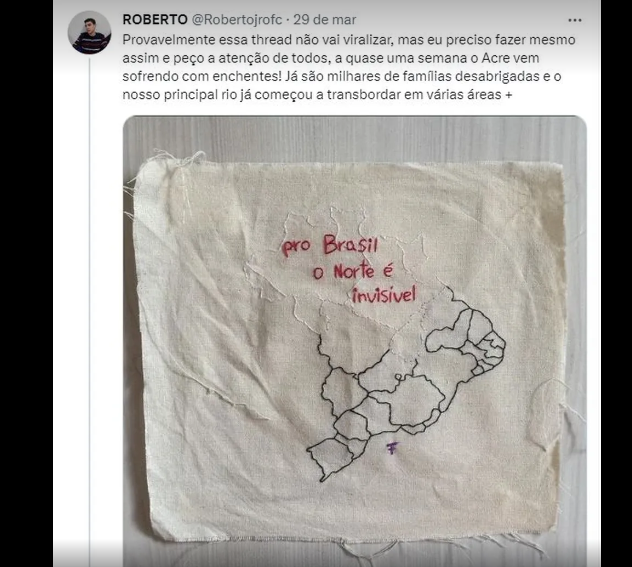Screen dimensions: 632x567
Task: Click the tweet text starting with "Provavelmente"
Action: click(x=349, y=67)
